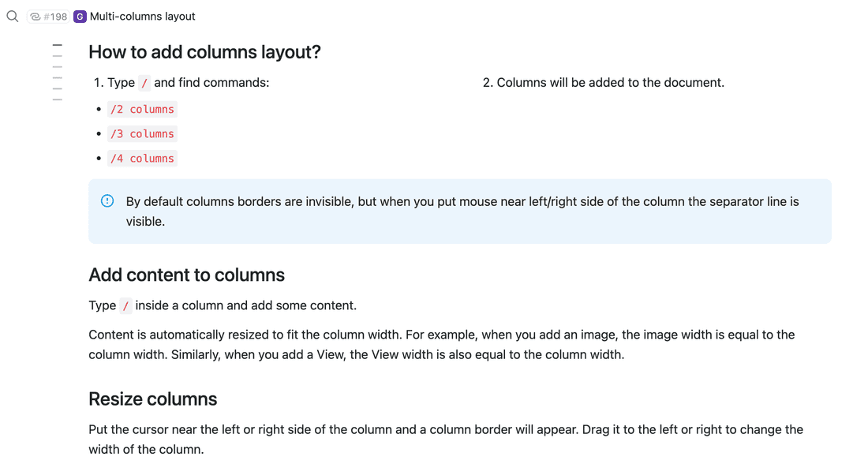
Task: Click the slash code in "inside a column" line
Action: pyautogui.click(x=125, y=306)
